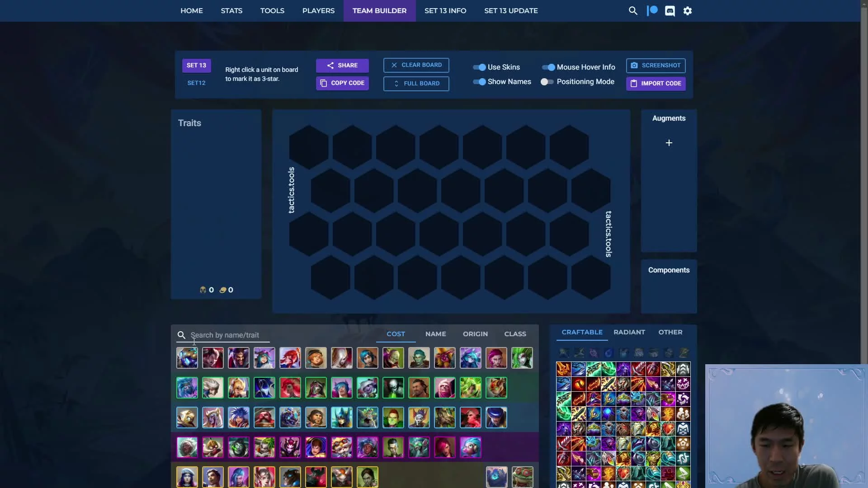Enable the Positioning Mode switch

click(x=547, y=82)
